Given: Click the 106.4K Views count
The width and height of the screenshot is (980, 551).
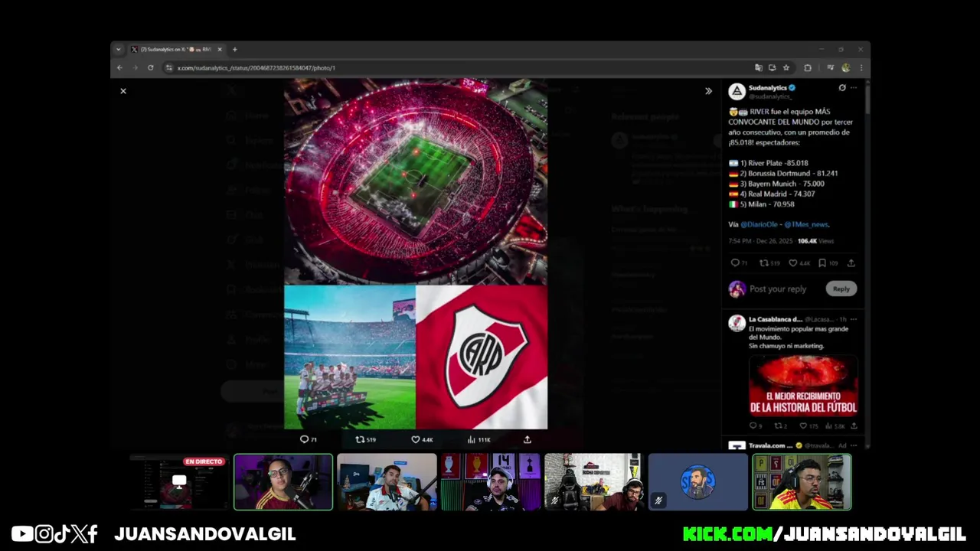Looking at the screenshot, I should pyautogui.click(x=815, y=241).
